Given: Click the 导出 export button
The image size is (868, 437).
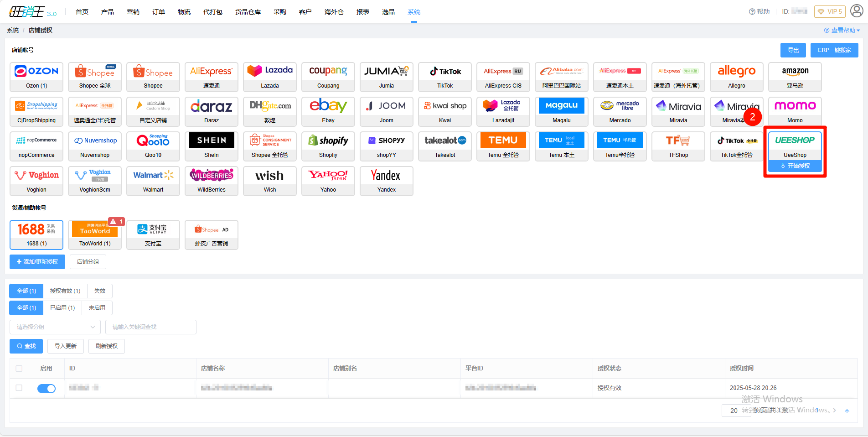Looking at the screenshot, I should click(793, 50).
